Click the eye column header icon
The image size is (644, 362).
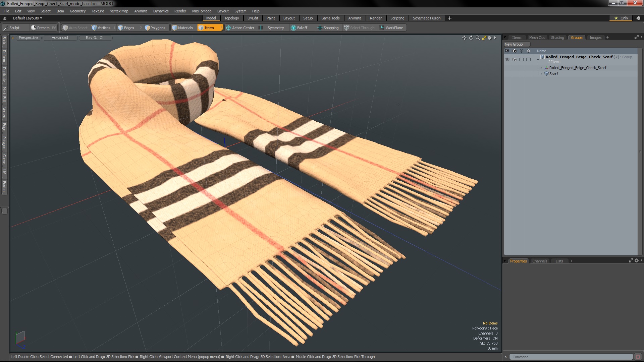click(507, 51)
